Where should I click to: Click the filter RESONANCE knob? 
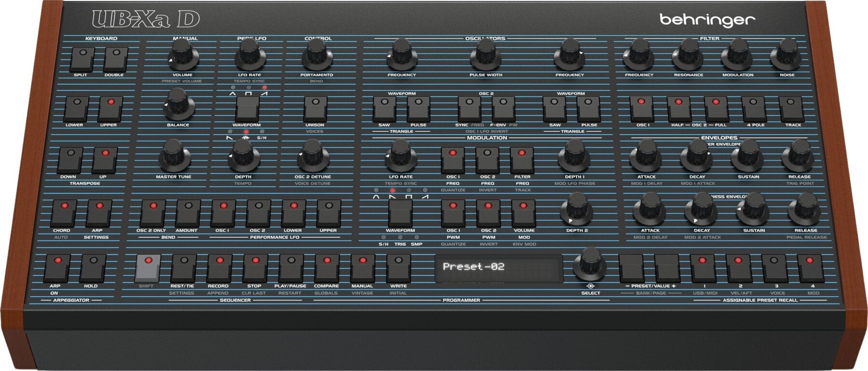pyautogui.click(x=688, y=54)
